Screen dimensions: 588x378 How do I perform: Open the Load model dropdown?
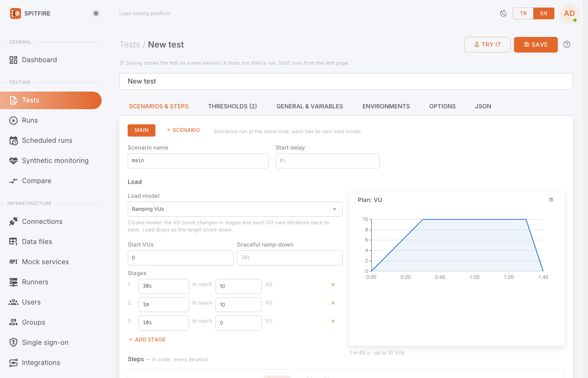coord(235,209)
